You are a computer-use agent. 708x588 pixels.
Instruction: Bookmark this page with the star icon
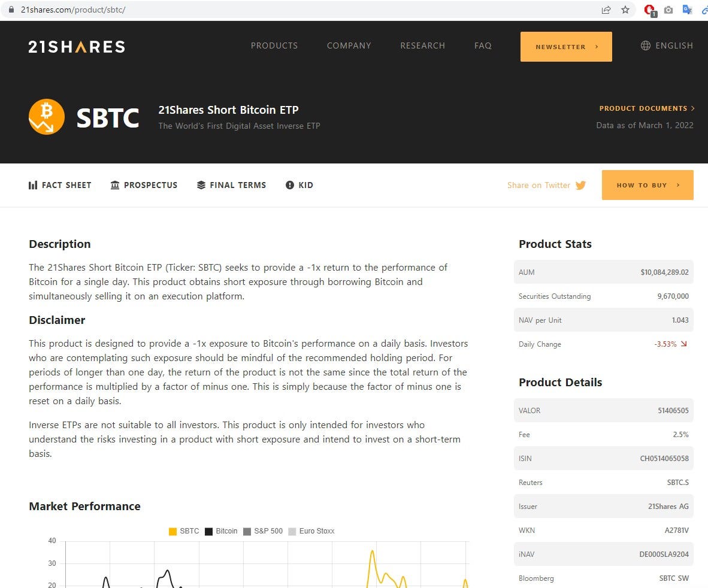click(x=625, y=10)
